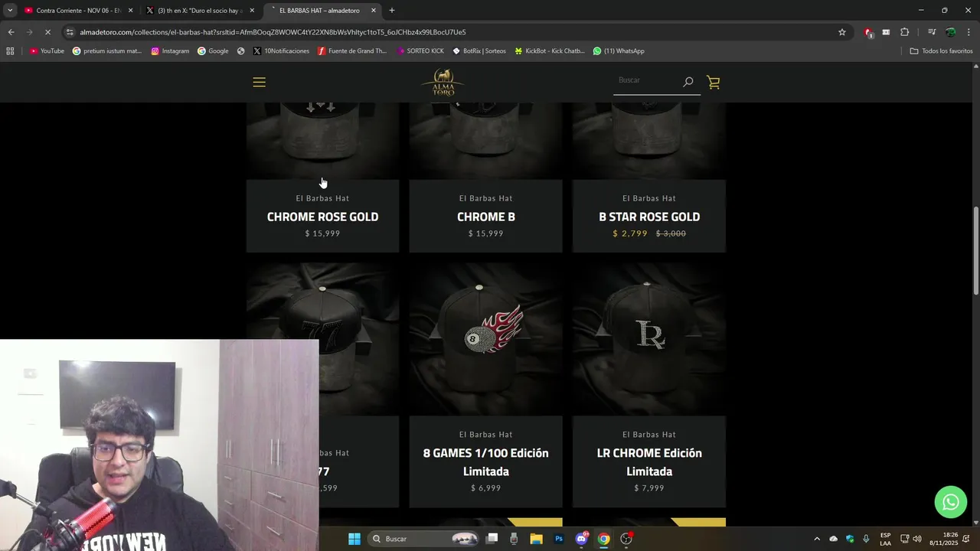Expand the 'Todos los favoritos' folder
Screen dimensions: 980x551
coord(941,51)
